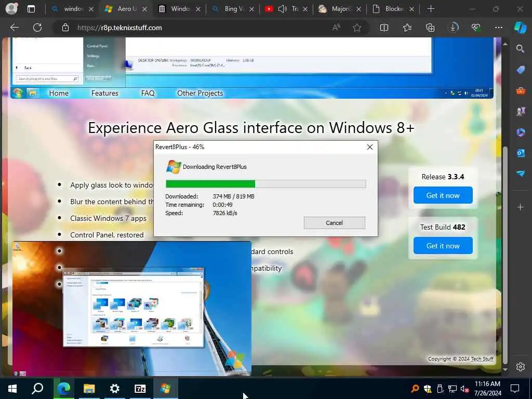
Task: Launch Copilot icon in Edge
Action: [x=520, y=28]
